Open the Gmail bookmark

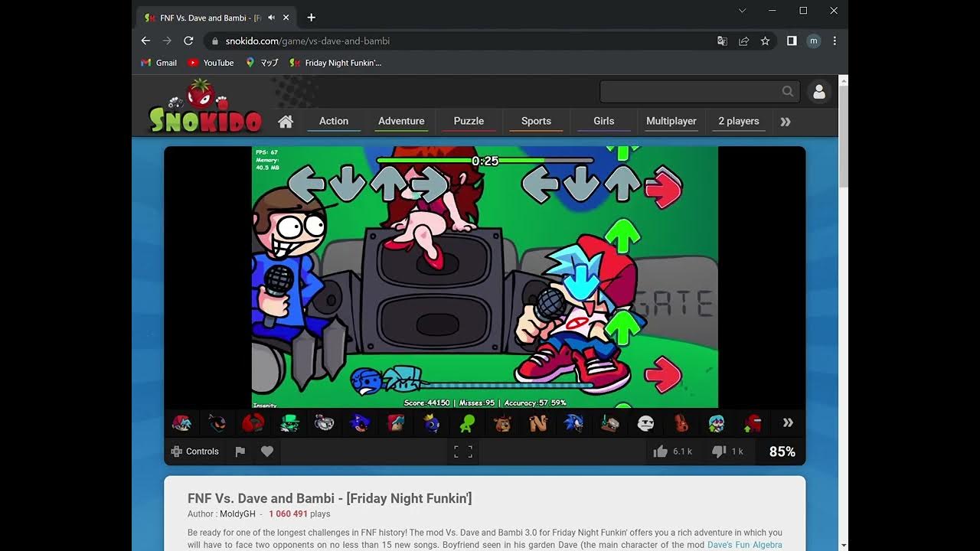pyautogui.click(x=159, y=63)
